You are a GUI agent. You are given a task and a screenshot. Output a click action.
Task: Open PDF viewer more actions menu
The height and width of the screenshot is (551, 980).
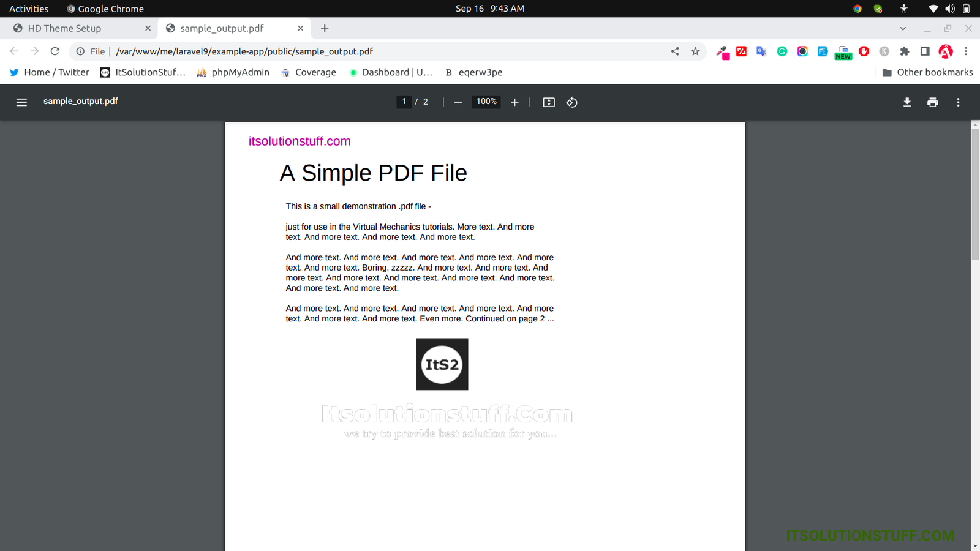tap(958, 102)
